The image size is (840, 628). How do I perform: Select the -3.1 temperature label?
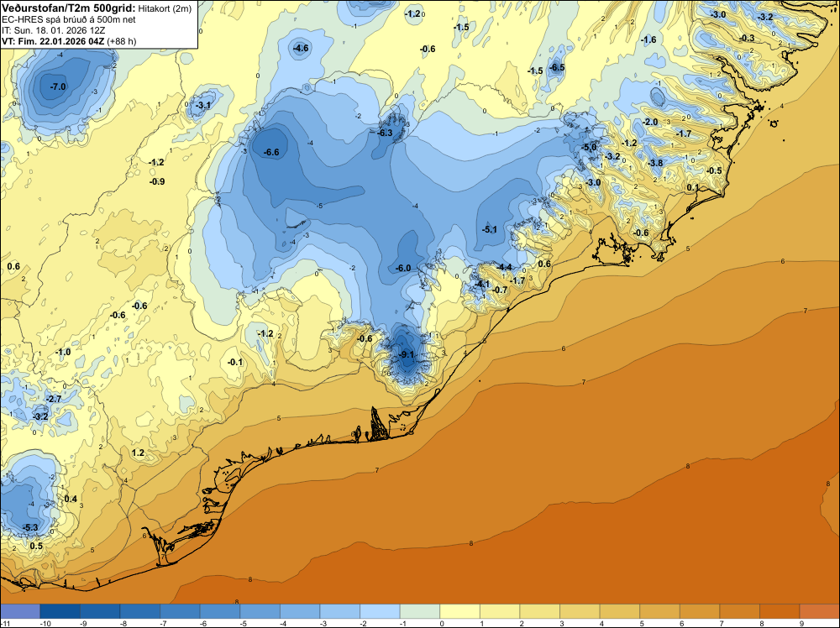[x=203, y=106]
